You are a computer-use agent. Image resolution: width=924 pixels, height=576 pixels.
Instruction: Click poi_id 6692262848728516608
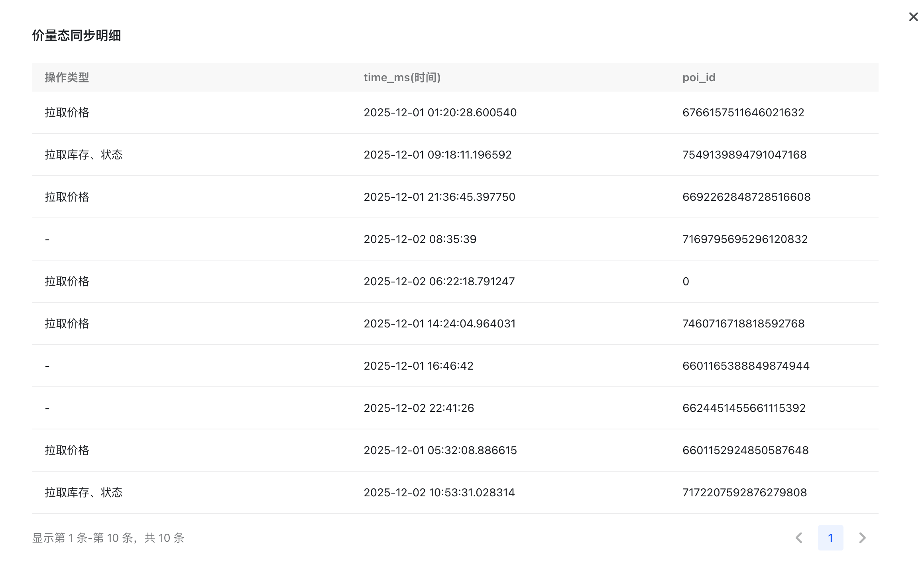coord(746,197)
